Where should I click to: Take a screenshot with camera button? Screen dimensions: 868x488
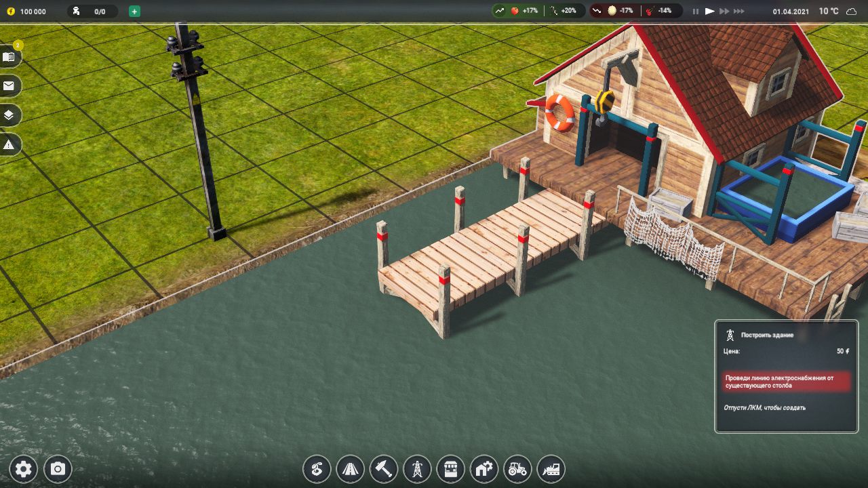[58, 469]
